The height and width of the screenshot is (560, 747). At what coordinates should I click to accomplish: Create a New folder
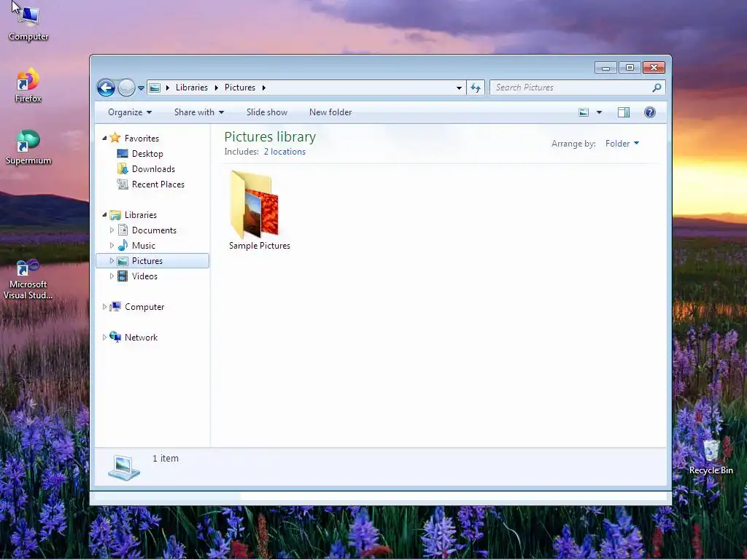(x=330, y=112)
